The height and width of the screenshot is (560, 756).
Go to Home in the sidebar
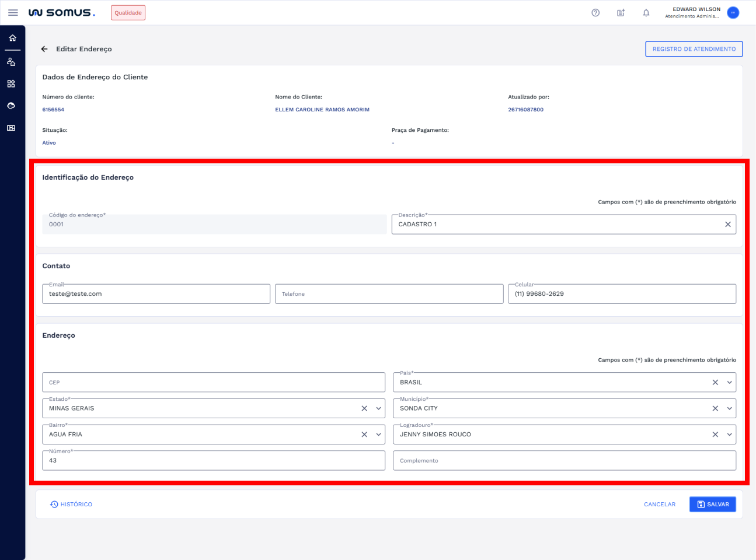[12, 38]
